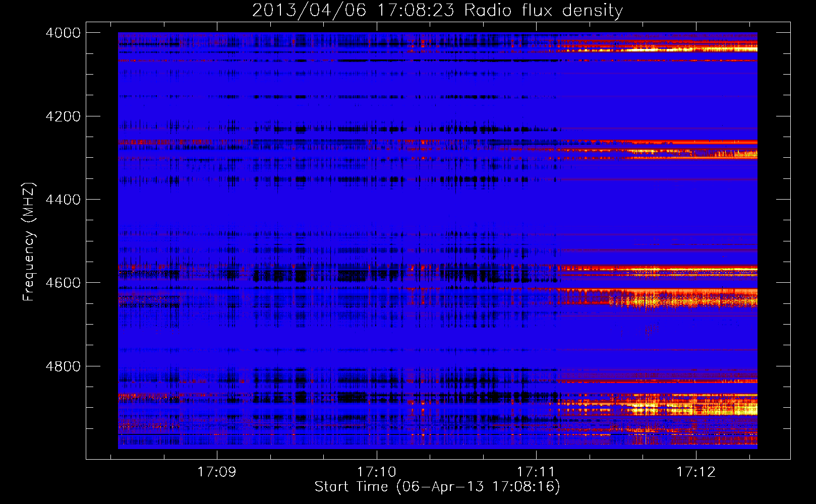The height and width of the screenshot is (504, 816).
Task: Click the 'Frequency (MHZ)' y-axis label
Action: coord(29,242)
